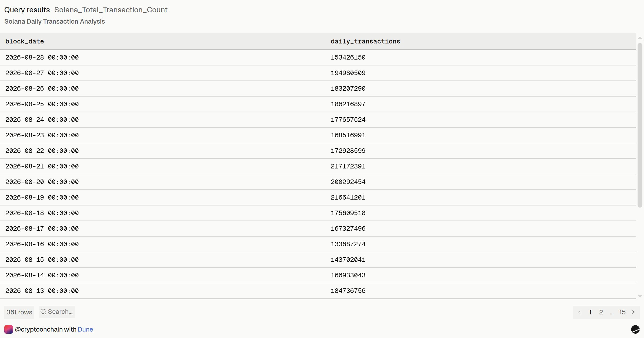Sort by daily_transactions column header
This screenshot has width=644, height=338.
point(365,41)
